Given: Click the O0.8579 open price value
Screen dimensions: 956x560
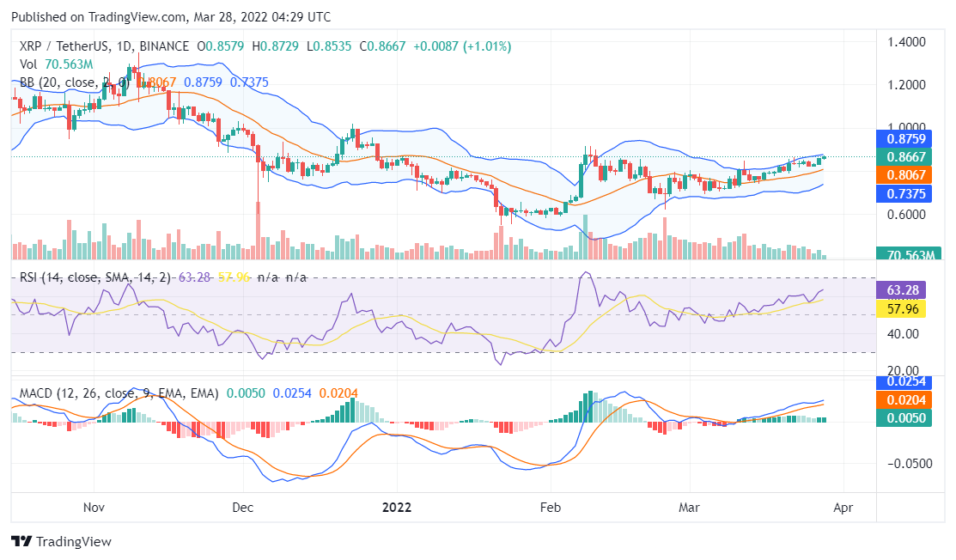Looking at the screenshot, I should click(x=219, y=46).
